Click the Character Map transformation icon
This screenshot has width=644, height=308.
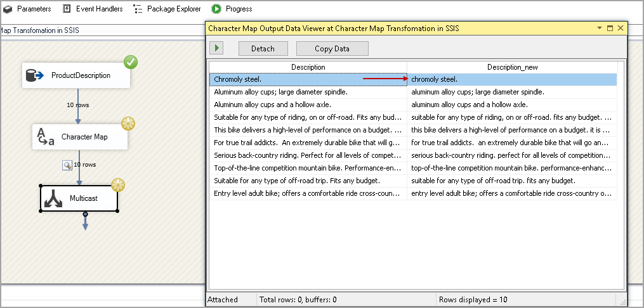click(x=44, y=137)
